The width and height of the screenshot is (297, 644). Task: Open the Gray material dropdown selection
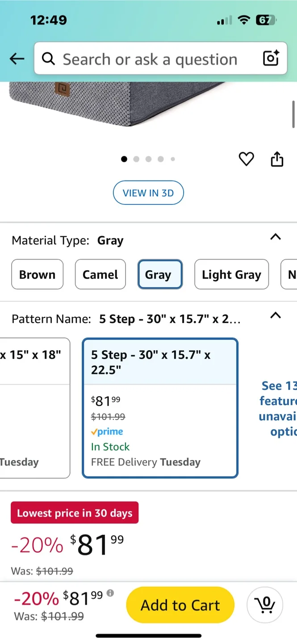[x=159, y=274]
